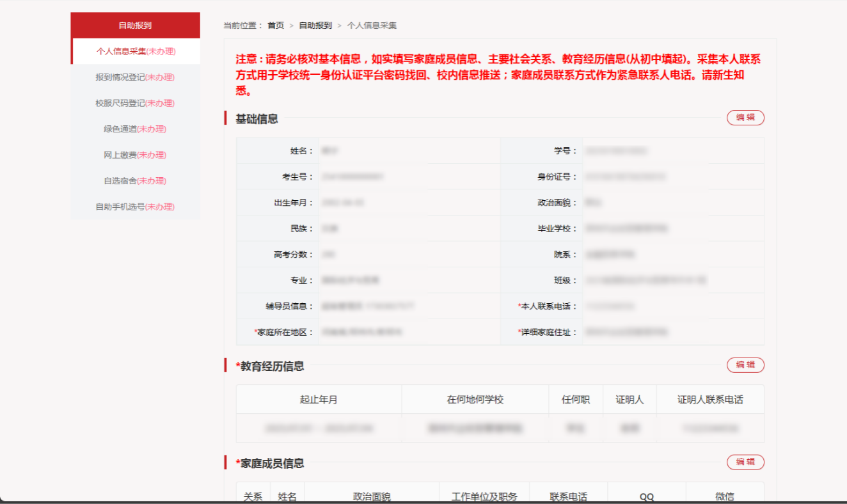Viewport: 847px width, 504px height.
Task: Open 个人信息采集 in the sidebar
Action: [x=136, y=51]
